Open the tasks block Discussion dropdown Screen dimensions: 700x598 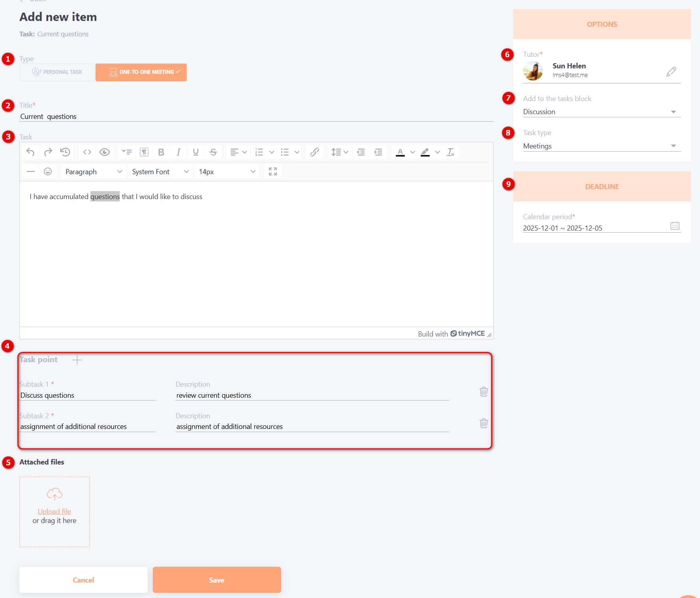point(602,112)
